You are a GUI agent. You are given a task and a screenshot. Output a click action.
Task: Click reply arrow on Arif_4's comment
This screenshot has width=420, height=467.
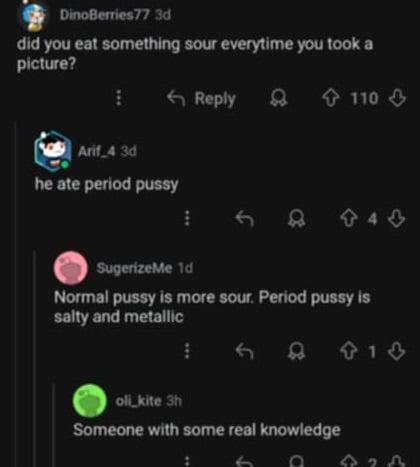pos(244,219)
